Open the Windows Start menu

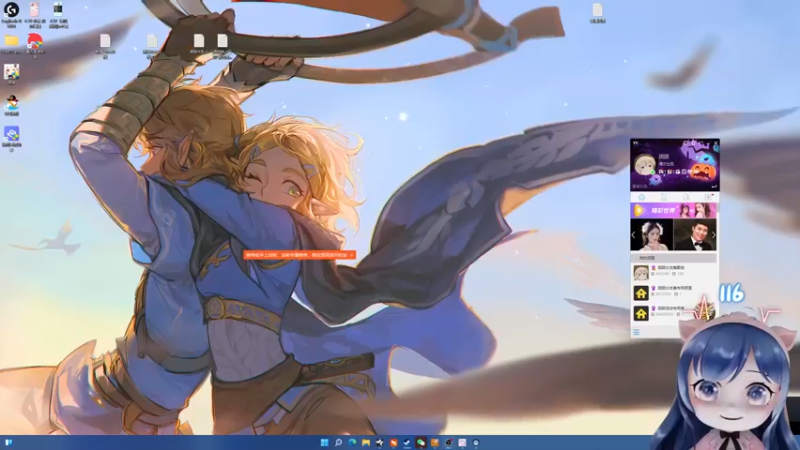pos(324,442)
